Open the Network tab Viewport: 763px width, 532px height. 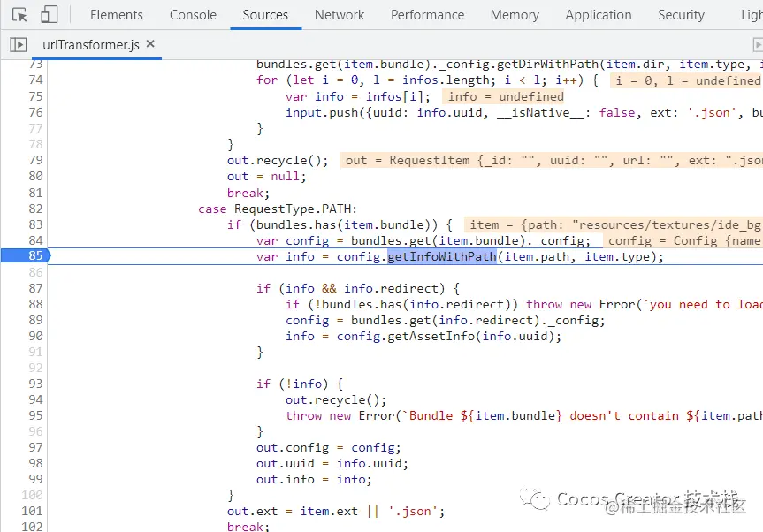pos(340,15)
